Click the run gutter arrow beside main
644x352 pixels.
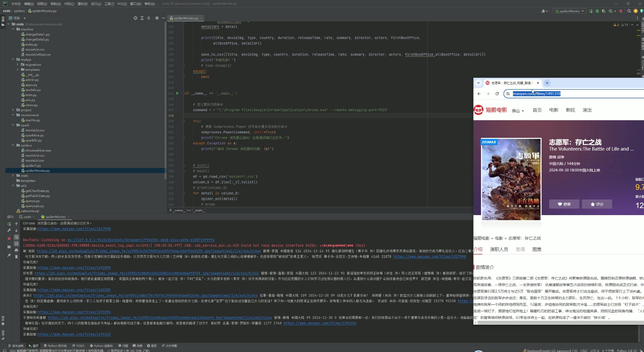(x=177, y=93)
